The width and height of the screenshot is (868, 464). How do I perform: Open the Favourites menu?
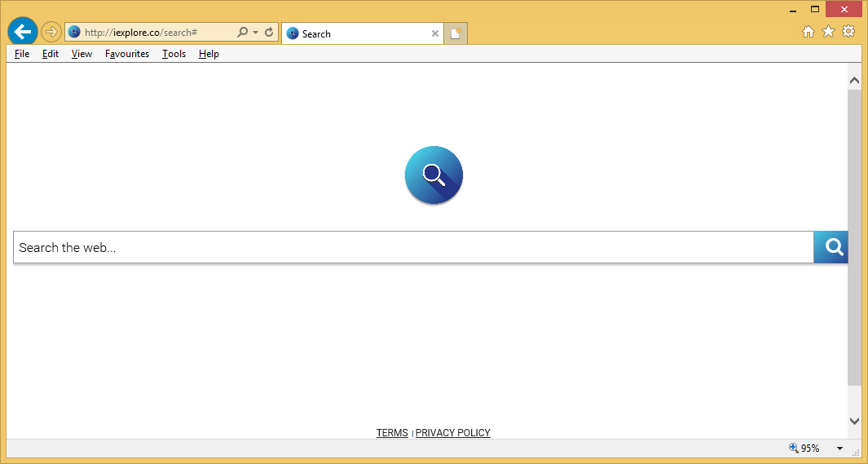(127, 54)
